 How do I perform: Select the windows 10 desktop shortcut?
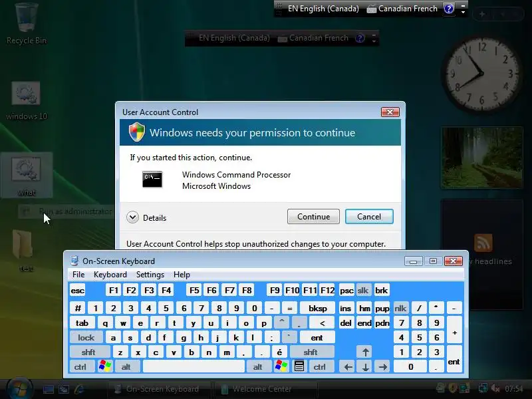click(x=26, y=101)
